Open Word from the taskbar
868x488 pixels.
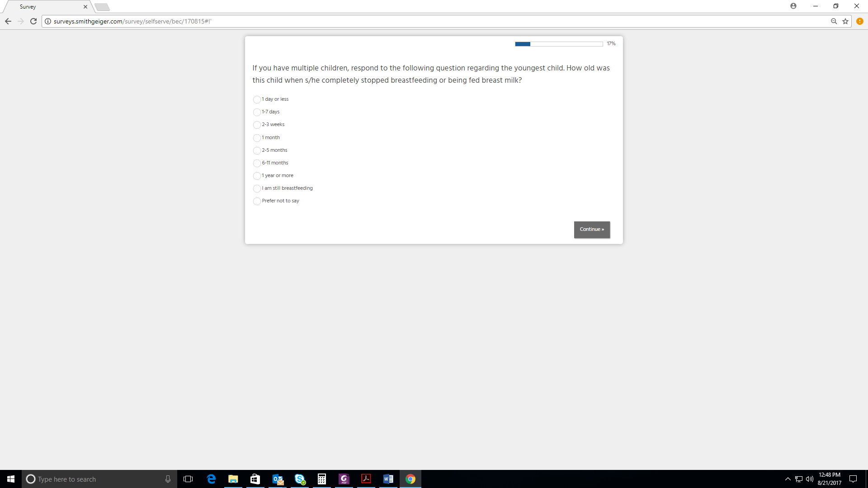[x=388, y=479]
